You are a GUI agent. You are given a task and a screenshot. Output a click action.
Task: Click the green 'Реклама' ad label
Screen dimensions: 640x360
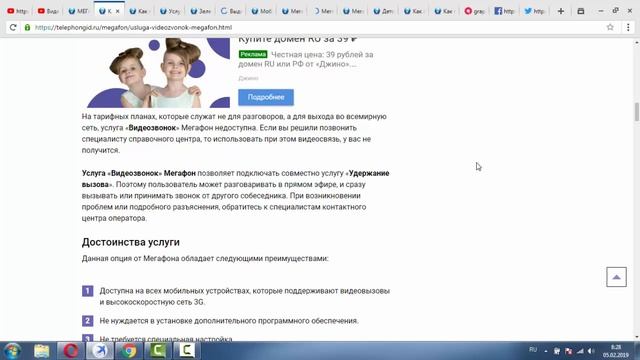pyautogui.click(x=253, y=54)
